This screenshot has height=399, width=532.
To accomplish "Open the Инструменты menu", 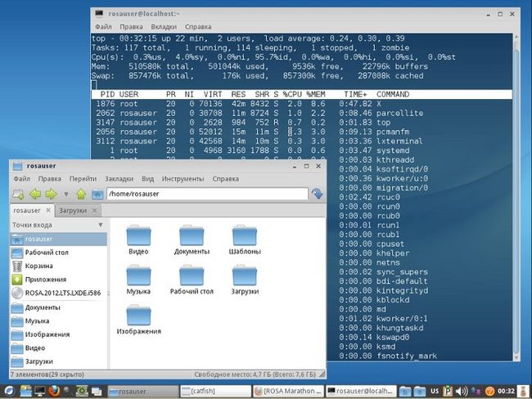I will point(183,178).
